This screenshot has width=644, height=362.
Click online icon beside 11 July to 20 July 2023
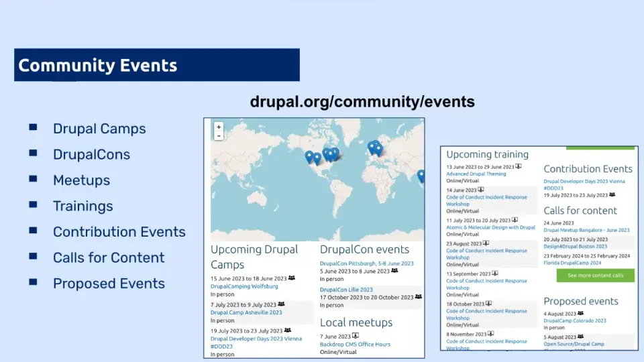[x=515, y=220]
